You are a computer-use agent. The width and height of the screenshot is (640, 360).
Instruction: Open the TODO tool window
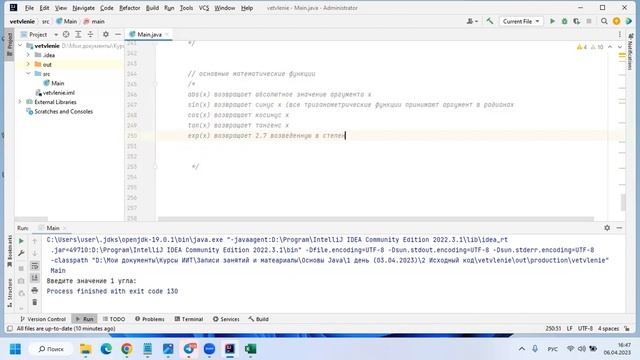pos(114,319)
